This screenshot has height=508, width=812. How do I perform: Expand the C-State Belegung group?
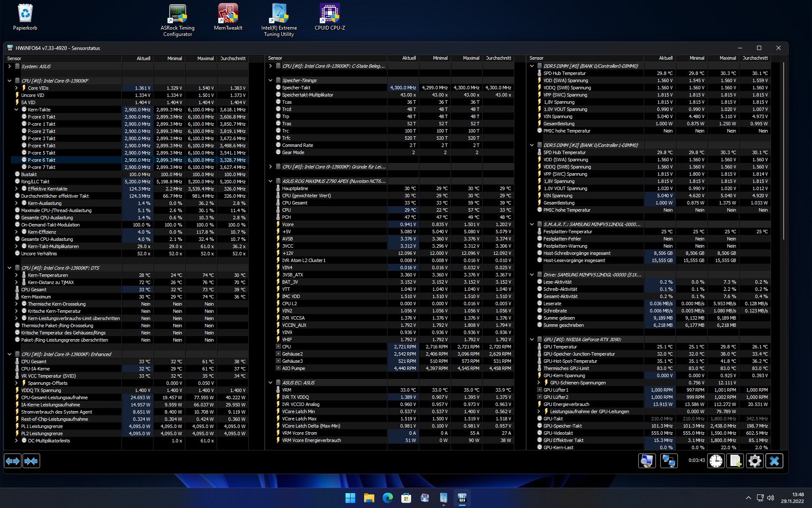click(x=270, y=66)
